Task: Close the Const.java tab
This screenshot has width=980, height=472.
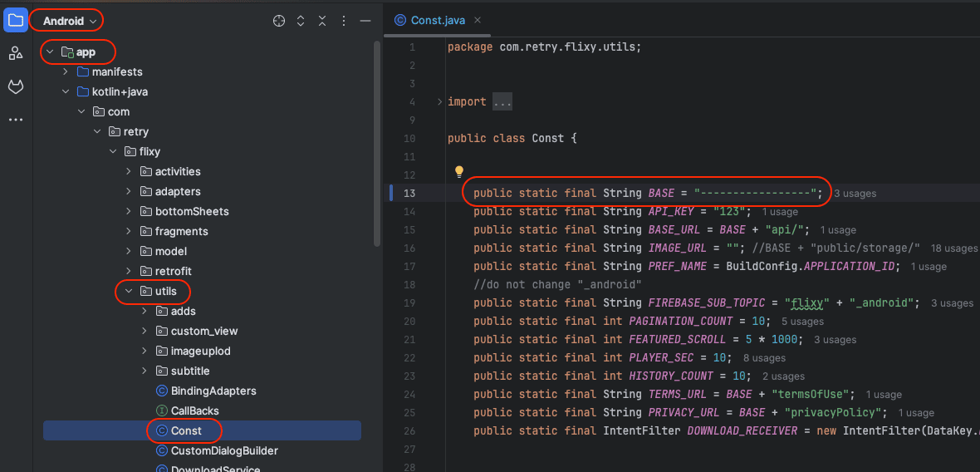Action: pyautogui.click(x=478, y=21)
